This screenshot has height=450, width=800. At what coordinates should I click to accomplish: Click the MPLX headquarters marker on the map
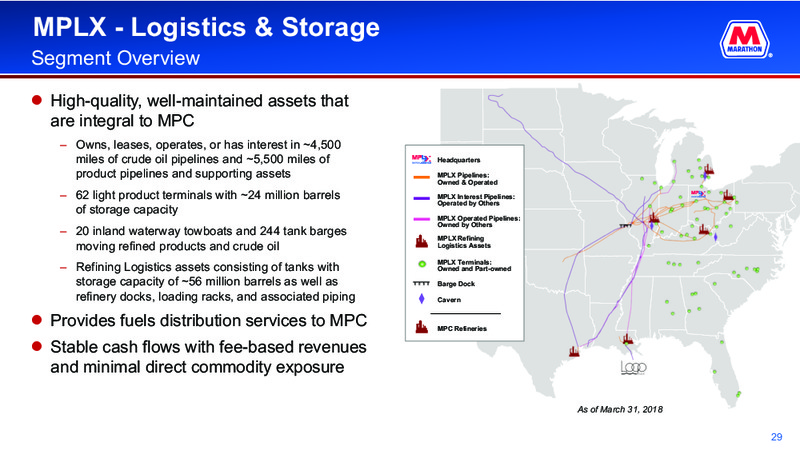697,193
